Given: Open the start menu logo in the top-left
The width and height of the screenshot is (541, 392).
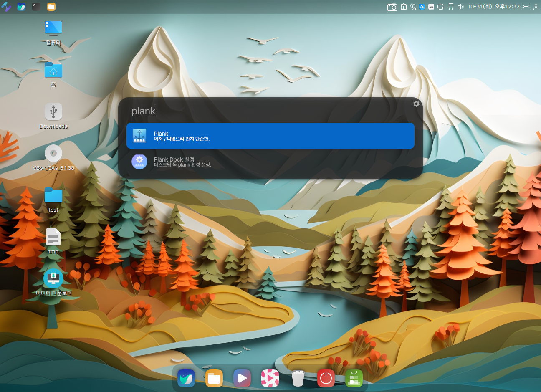Looking at the screenshot, I should point(6,7).
